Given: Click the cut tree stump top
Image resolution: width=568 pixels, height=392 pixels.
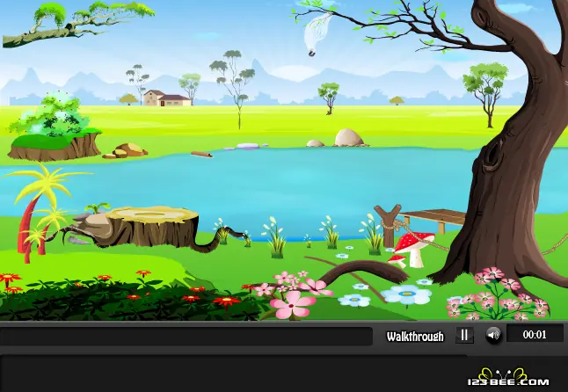Looking at the screenshot, I should click(x=152, y=214).
